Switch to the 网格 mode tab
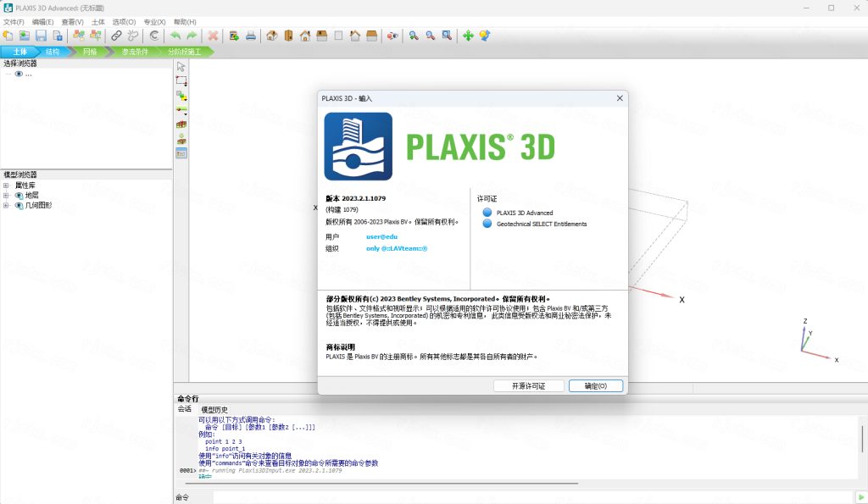This screenshot has height=504, width=868. tap(90, 52)
